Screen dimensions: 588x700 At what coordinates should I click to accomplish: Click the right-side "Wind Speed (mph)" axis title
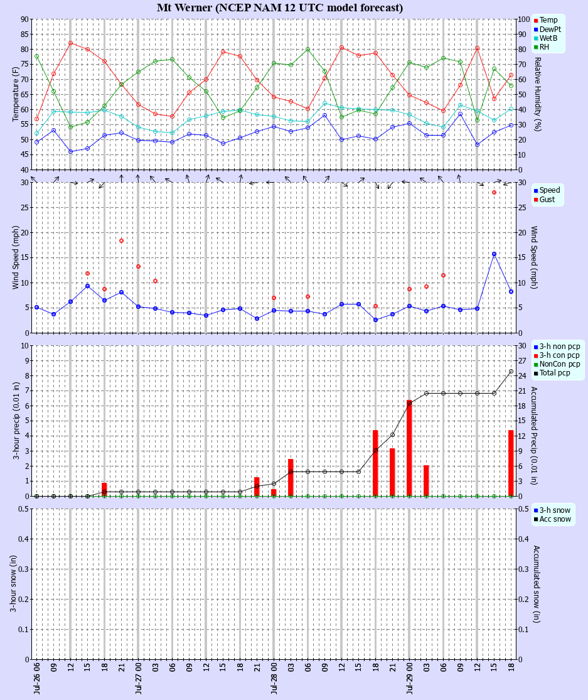pos(534,257)
